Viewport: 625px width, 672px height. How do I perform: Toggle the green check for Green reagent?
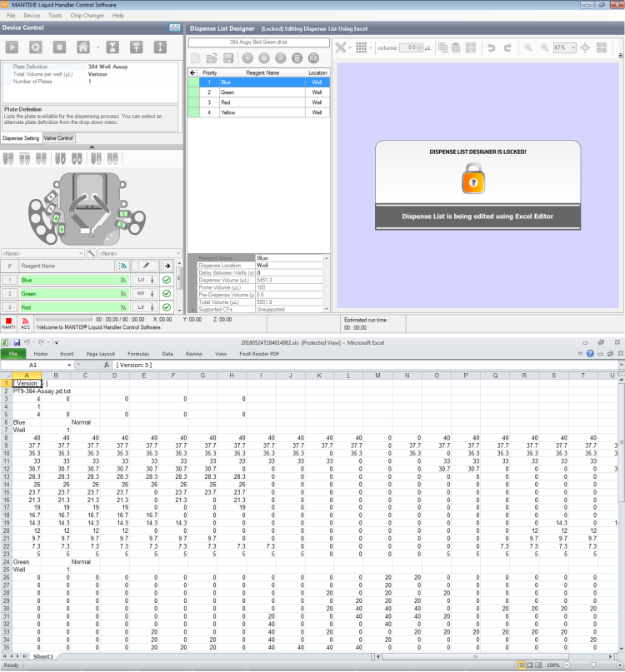167,294
